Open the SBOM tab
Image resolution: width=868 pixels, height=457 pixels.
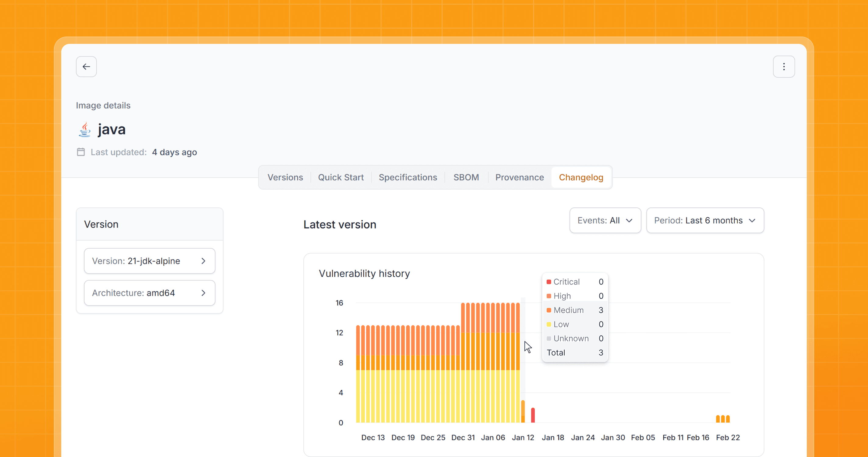pos(466,177)
